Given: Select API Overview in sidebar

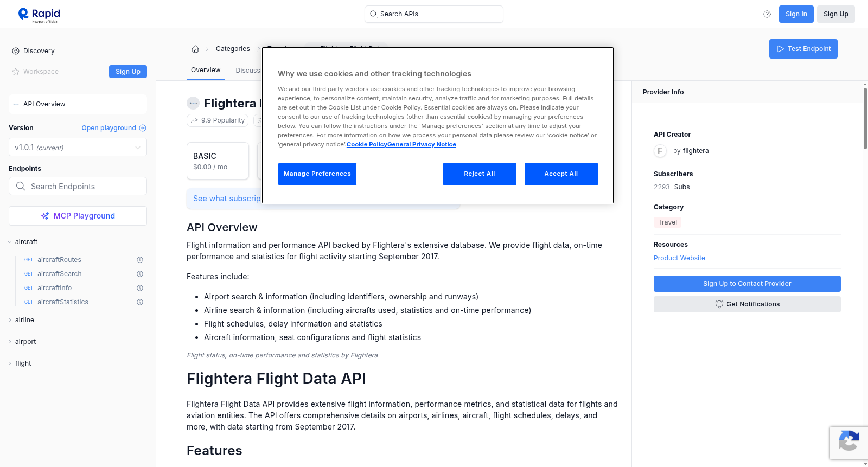Looking at the screenshot, I should 78,104.
